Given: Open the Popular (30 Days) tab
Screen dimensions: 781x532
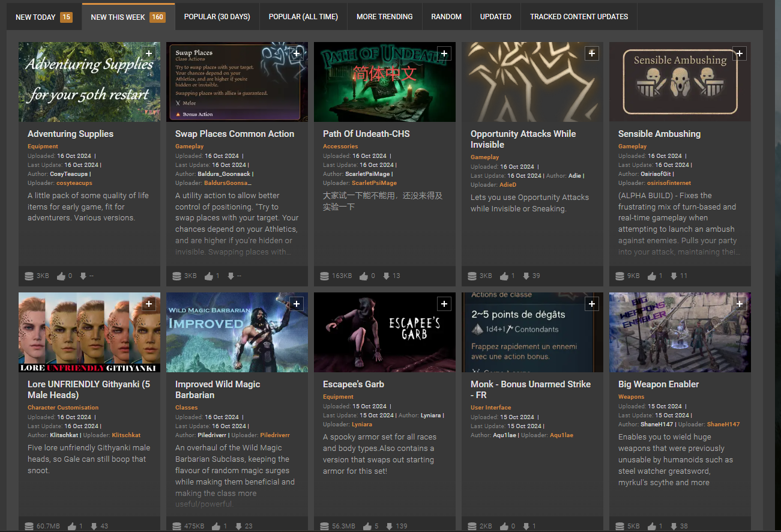Looking at the screenshot, I should (x=217, y=17).
